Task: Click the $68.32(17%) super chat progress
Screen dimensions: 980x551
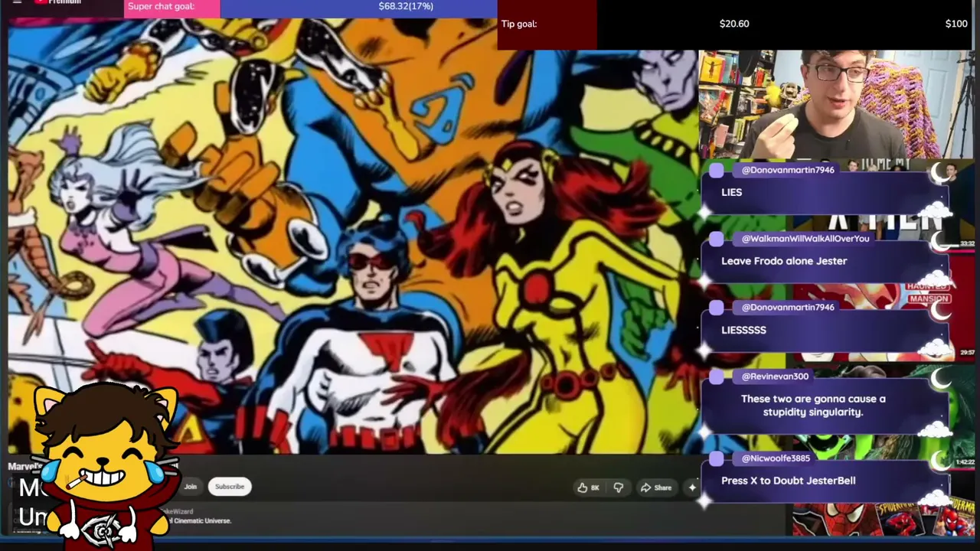Action: [406, 6]
